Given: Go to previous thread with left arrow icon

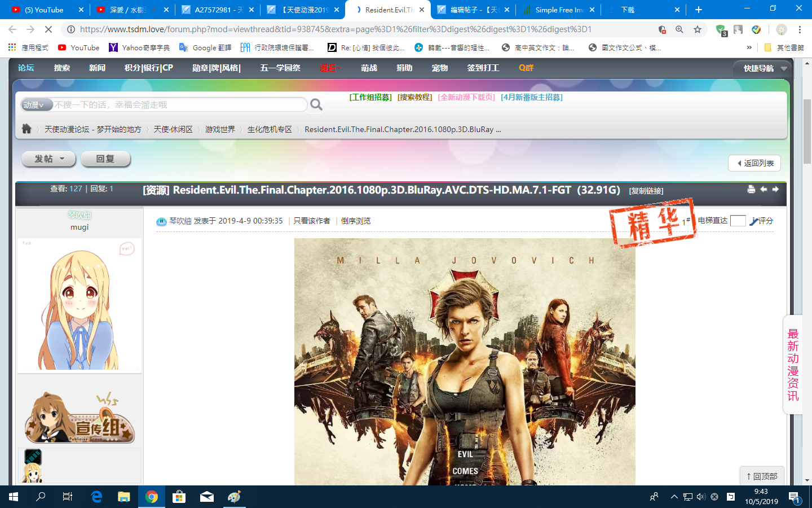Looking at the screenshot, I should click(764, 189).
